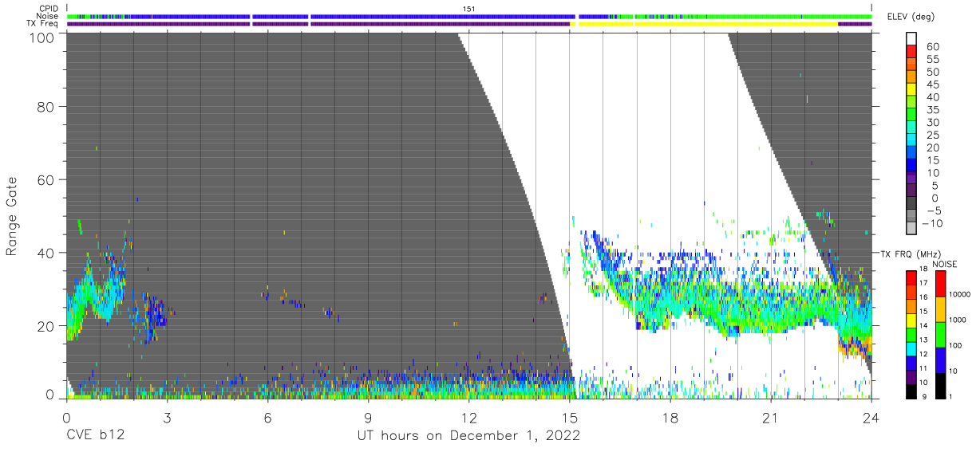Click the '40' range gate tick label

coord(46,253)
